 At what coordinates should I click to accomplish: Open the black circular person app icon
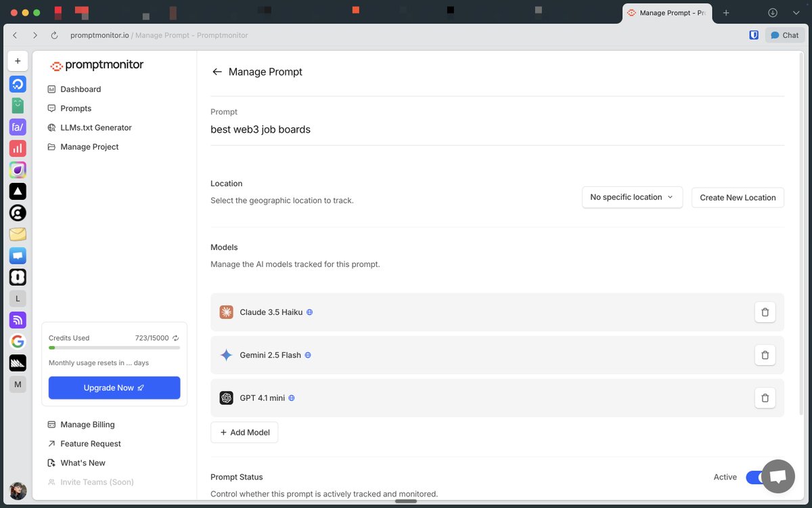coord(18,213)
